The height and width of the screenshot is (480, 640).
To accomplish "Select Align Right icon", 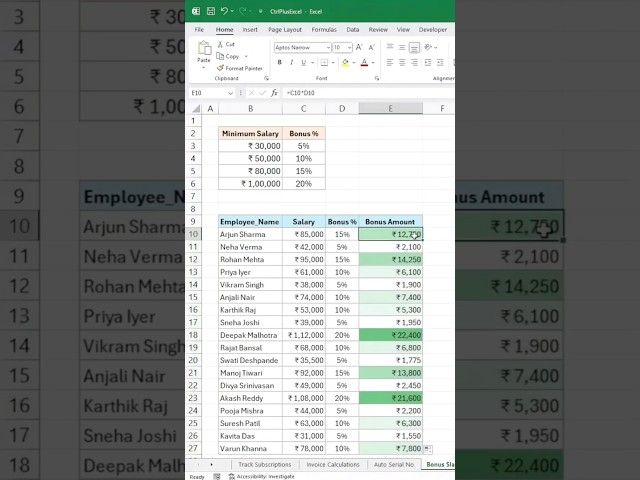I will (x=414, y=62).
